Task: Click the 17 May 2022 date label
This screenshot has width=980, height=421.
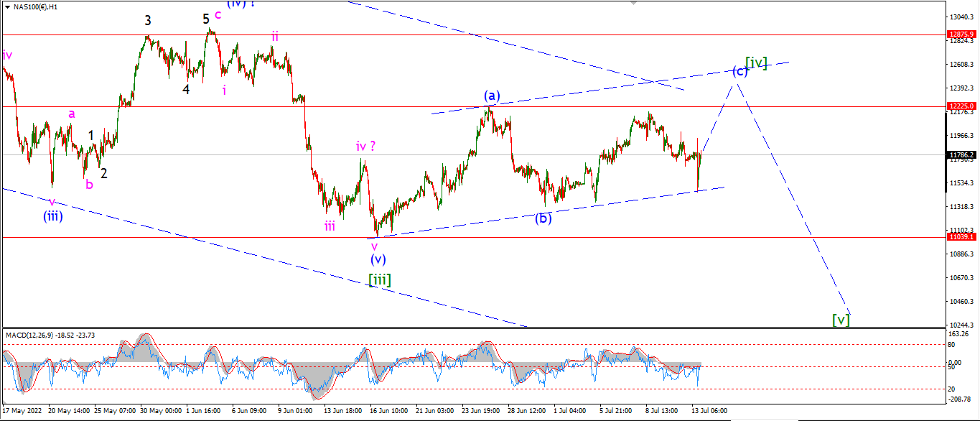Action: 22,411
